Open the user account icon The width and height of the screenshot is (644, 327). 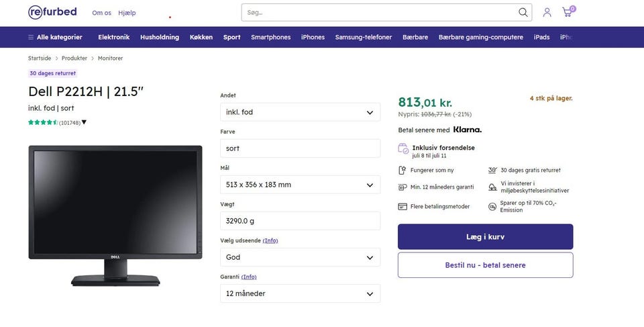tap(547, 12)
